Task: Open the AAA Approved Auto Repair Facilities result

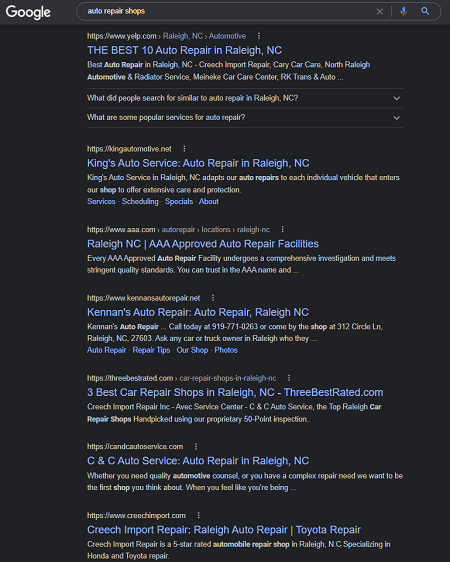Action: 203,244
